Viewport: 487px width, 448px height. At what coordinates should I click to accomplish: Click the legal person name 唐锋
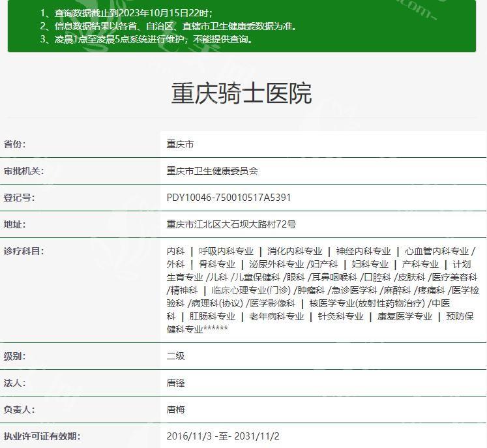tap(176, 383)
